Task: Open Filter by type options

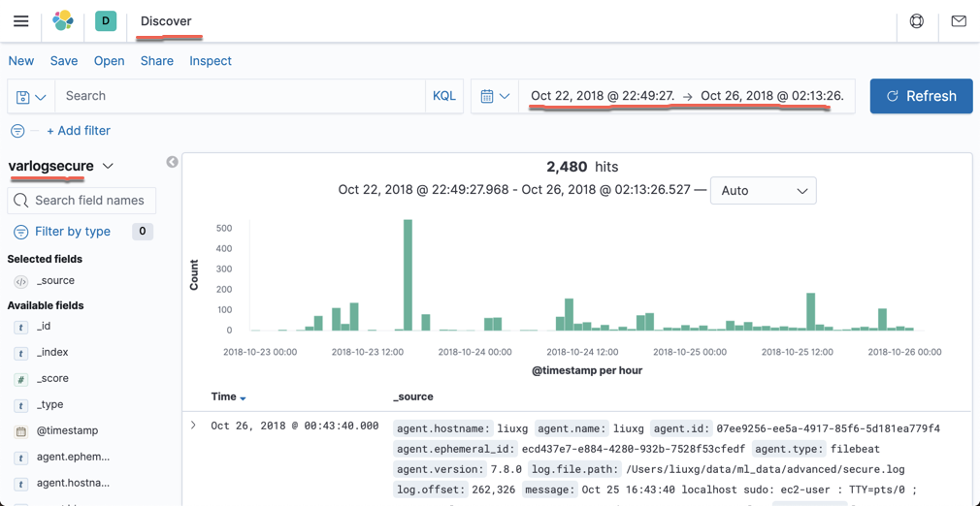Action: pos(73,231)
